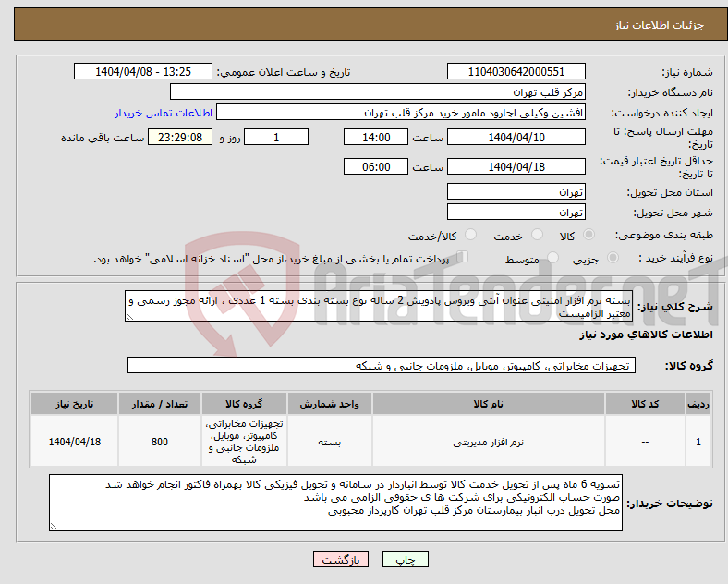Click the requester field افشین وکیلی اجارود

401,113
